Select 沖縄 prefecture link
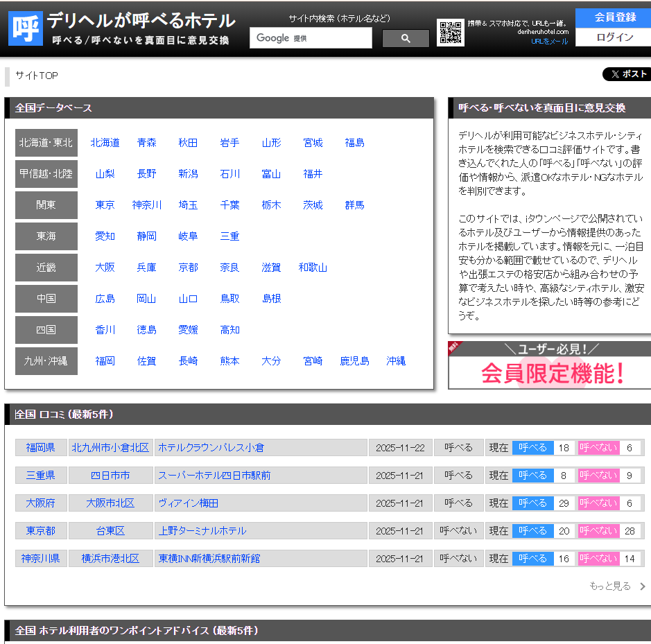This screenshot has height=644, width=651. pyautogui.click(x=396, y=361)
